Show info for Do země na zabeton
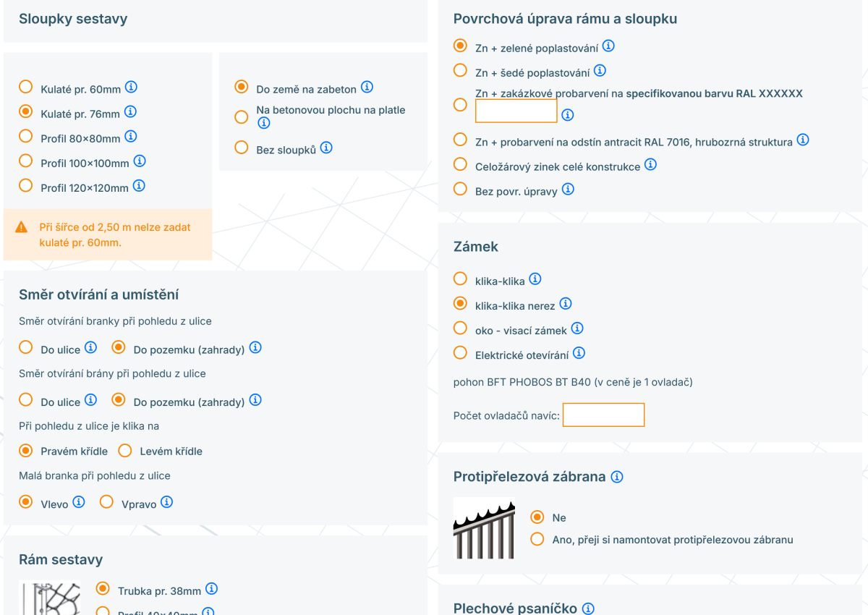 (367, 88)
